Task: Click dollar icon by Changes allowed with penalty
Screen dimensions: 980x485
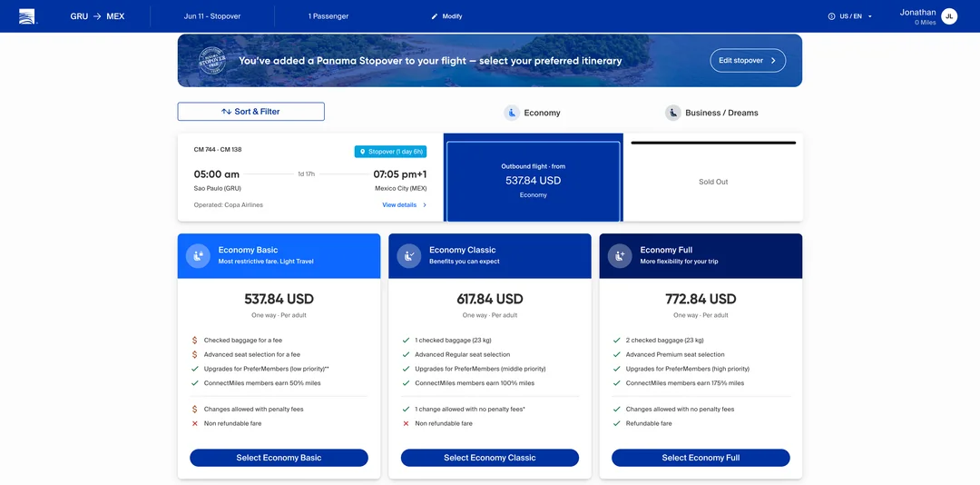Action: (195, 410)
